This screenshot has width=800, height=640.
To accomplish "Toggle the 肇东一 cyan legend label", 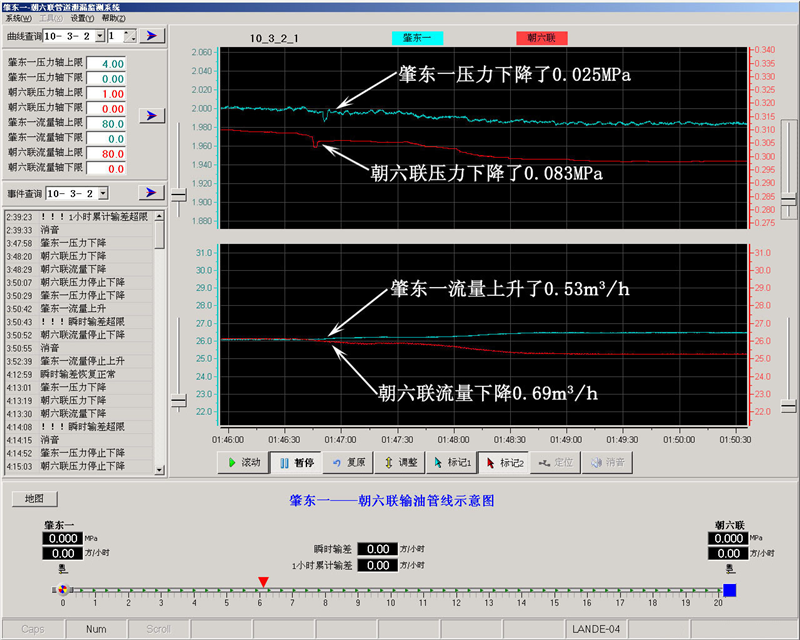I will point(416,38).
